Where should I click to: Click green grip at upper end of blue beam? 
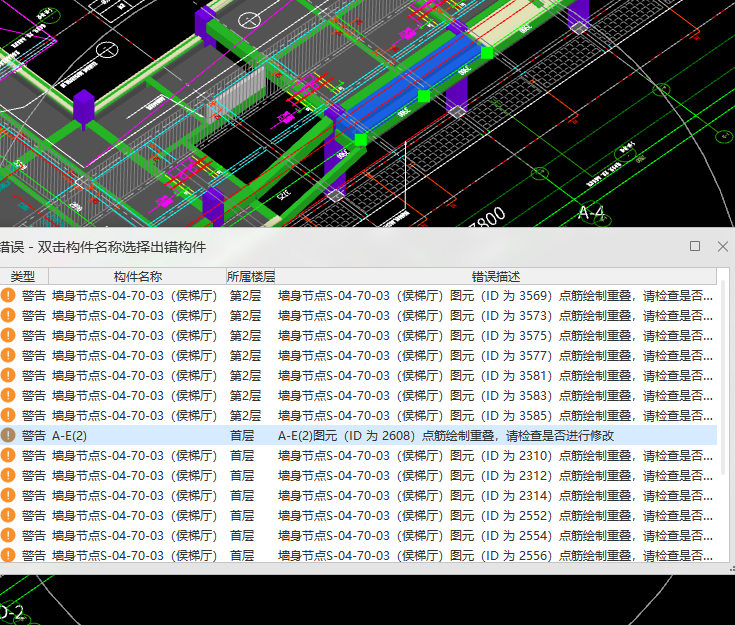[487, 53]
